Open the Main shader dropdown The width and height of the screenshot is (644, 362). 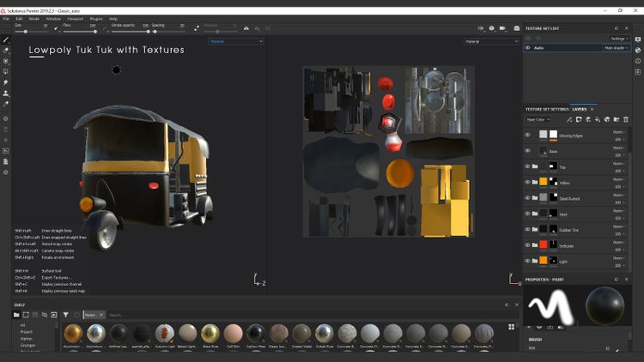pyautogui.click(x=617, y=48)
